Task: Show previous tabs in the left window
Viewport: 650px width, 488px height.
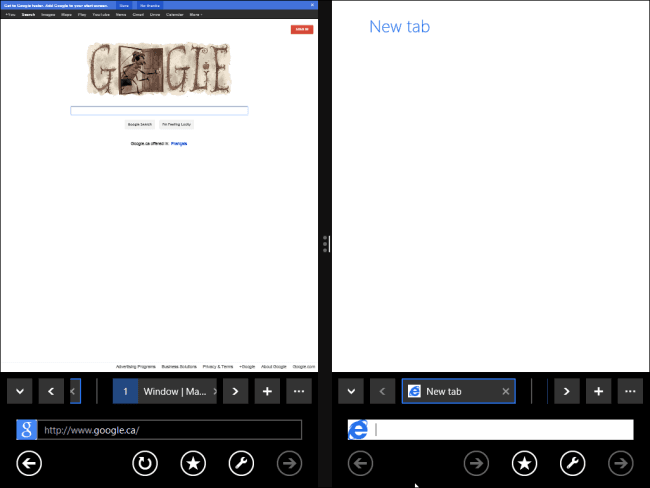Action: coord(51,391)
